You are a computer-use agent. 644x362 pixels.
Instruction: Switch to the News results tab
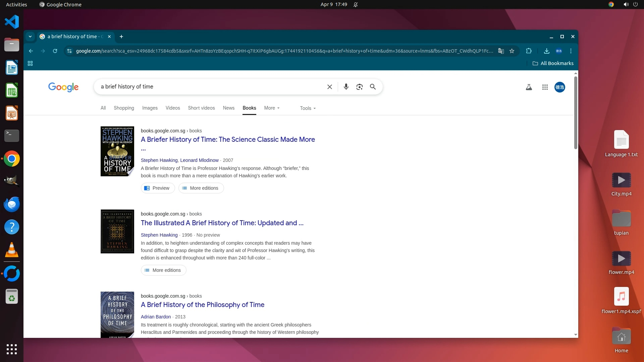(x=228, y=108)
